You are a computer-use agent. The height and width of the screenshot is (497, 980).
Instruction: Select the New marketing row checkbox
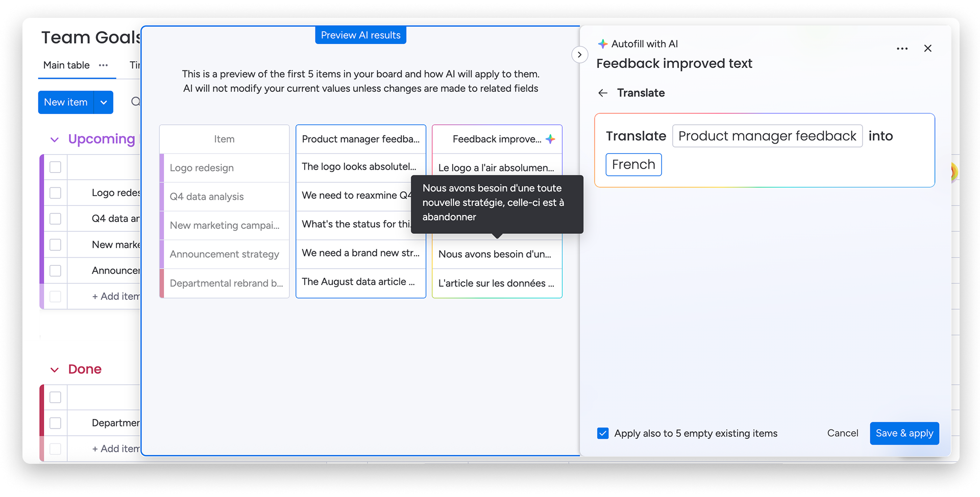55,245
